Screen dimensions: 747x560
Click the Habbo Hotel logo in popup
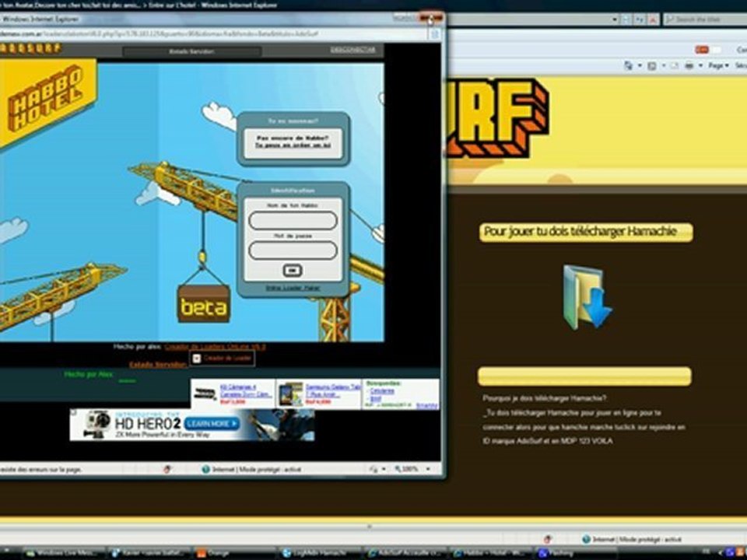click(x=46, y=100)
